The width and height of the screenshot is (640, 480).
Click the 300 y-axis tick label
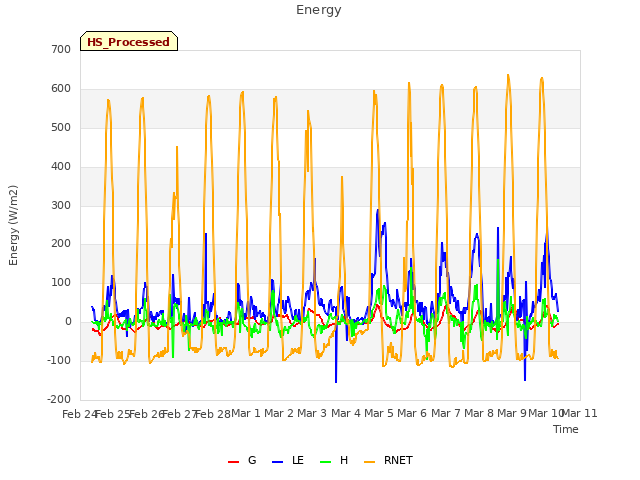click(61, 205)
